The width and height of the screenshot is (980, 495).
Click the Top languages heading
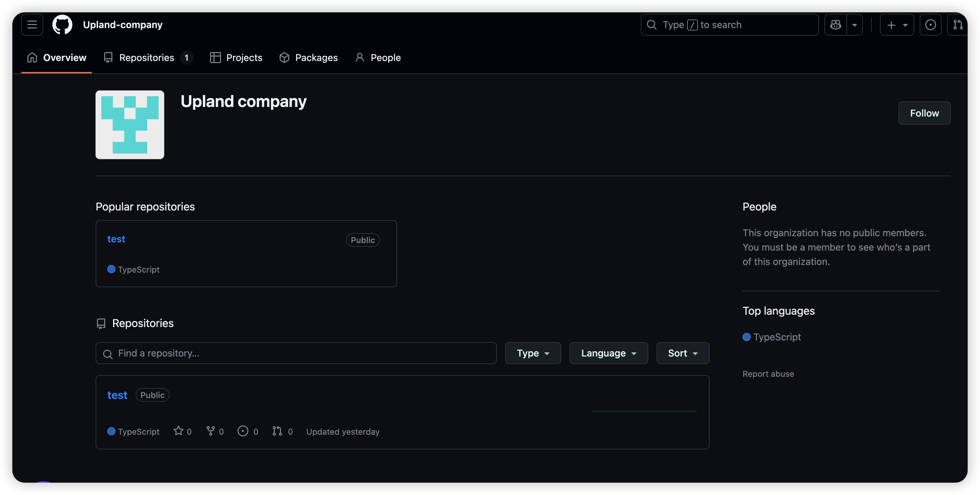click(x=779, y=311)
